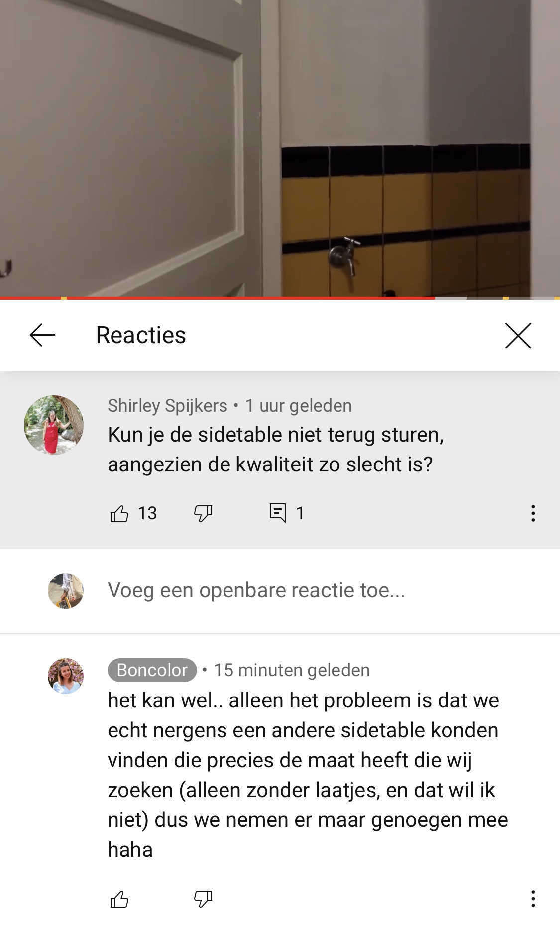Like Boncolor's reply
The width and height of the screenshot is (560, 929).
tap(119, 899)
